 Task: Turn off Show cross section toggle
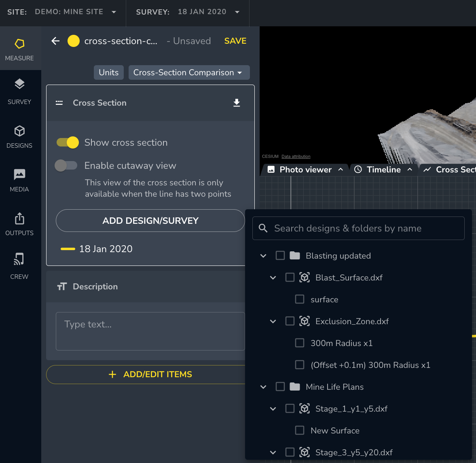point(68,142)
